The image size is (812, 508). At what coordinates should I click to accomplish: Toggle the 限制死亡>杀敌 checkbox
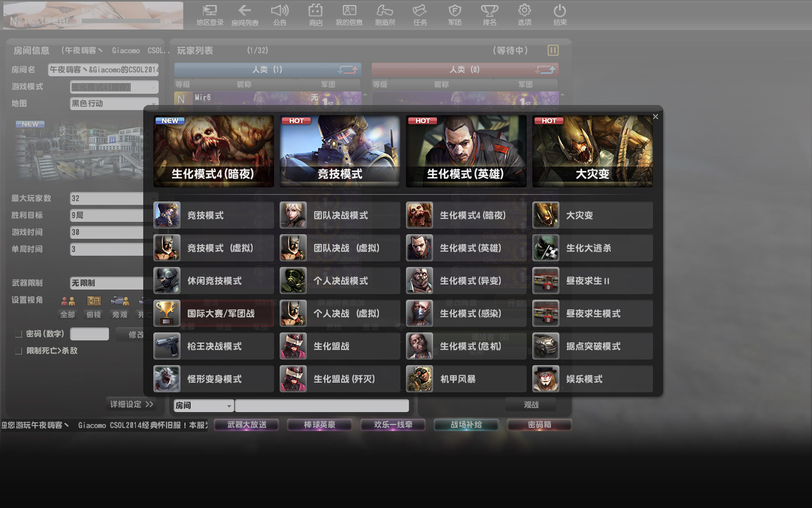click(19, 351)
